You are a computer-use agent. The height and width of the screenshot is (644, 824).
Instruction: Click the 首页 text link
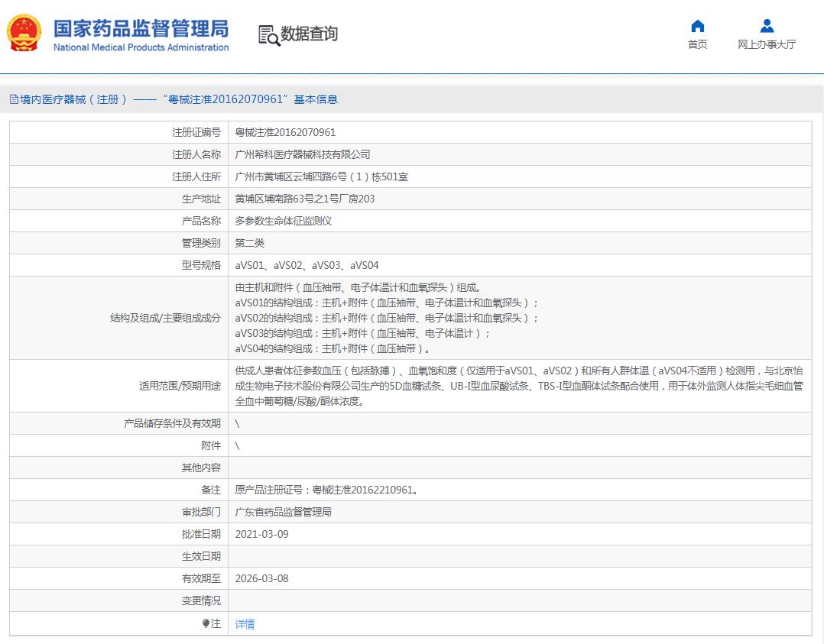pyautogui.click(x=697, y=44)
